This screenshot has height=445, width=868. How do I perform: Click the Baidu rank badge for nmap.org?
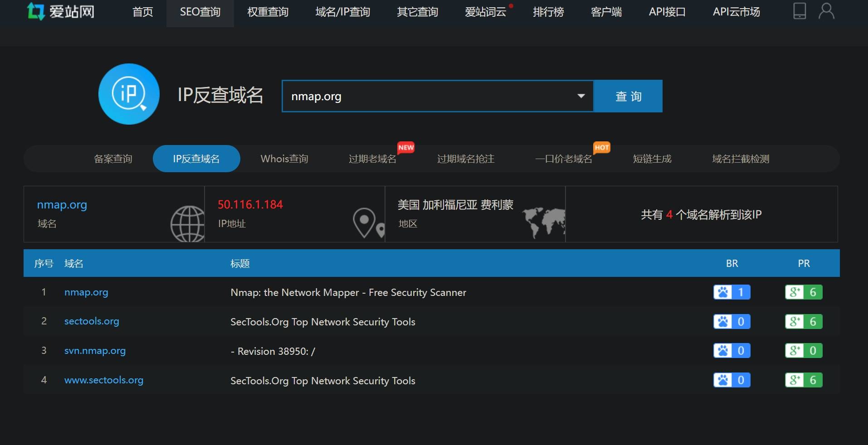click(x=731, y=292)
